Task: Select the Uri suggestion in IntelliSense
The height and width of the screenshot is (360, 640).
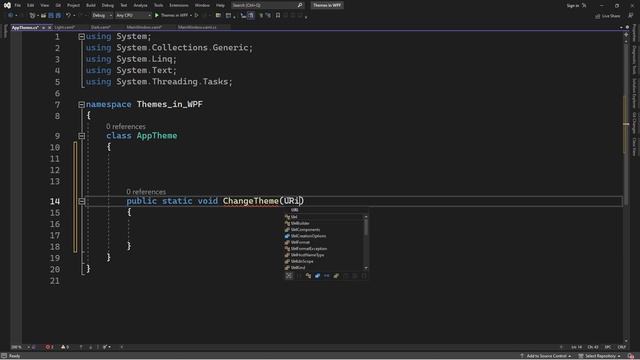Action: tap(324, 217)
